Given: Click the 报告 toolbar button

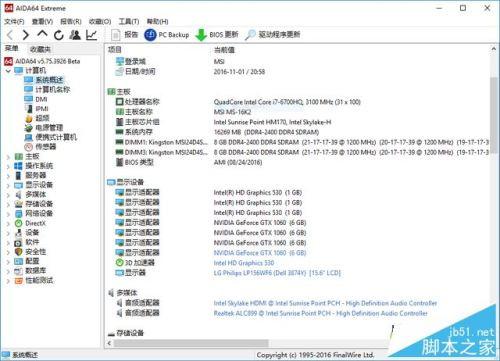Looking at the screenshot, I should [x=124, y=35].
